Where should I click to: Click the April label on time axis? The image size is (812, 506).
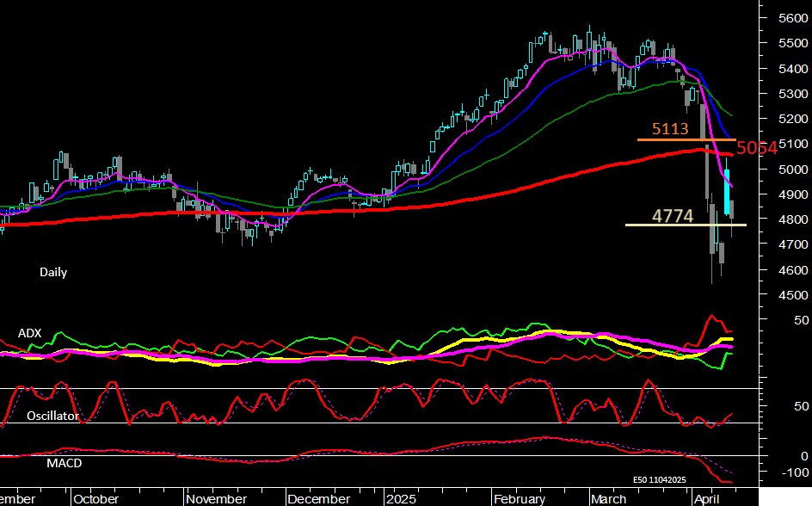(x=706, y=499)
